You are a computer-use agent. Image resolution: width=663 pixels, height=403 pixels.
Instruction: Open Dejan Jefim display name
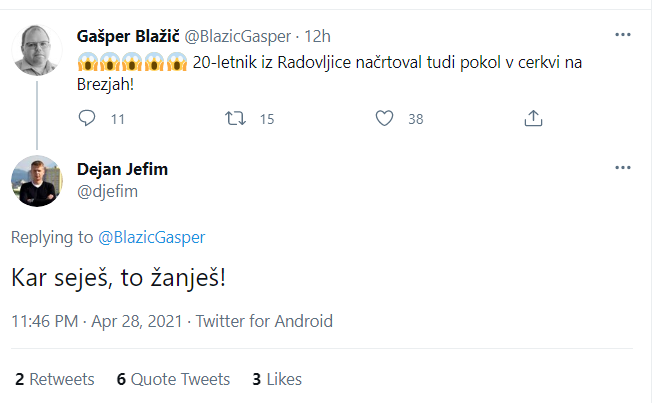(x=122, y=169)
